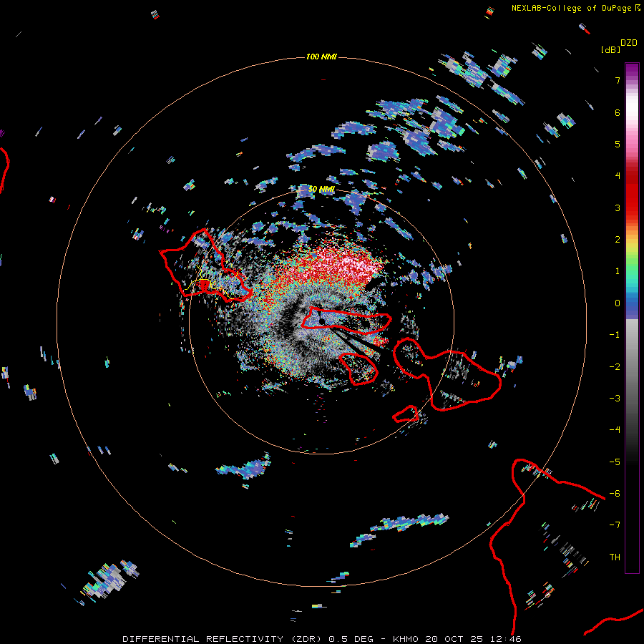This screenshot has width=644, height=644.
Task: Click the KHMO station identifier
Action: pyautogui.click(x=406, y=639)
